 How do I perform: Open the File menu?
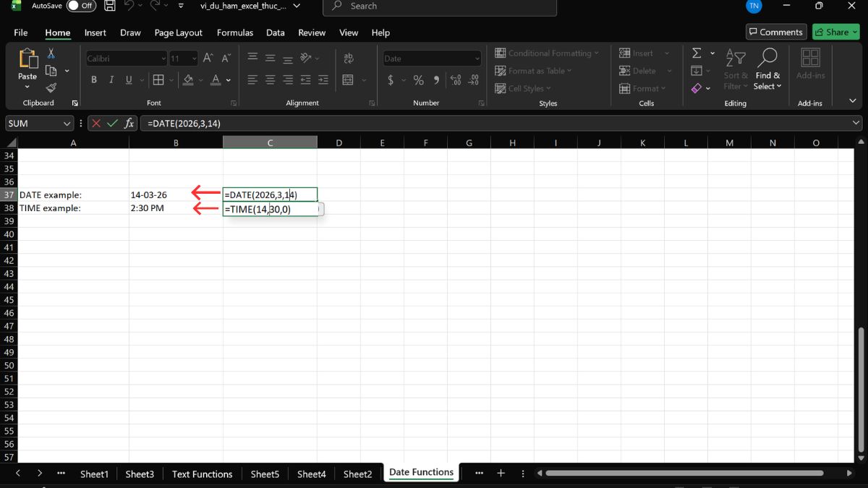click(21, 33)
